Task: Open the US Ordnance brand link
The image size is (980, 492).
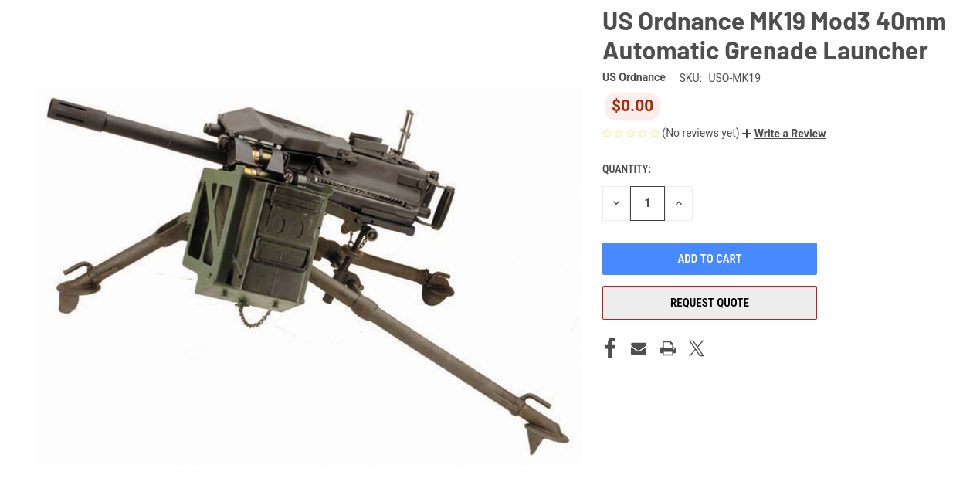Action: point(634,77)
